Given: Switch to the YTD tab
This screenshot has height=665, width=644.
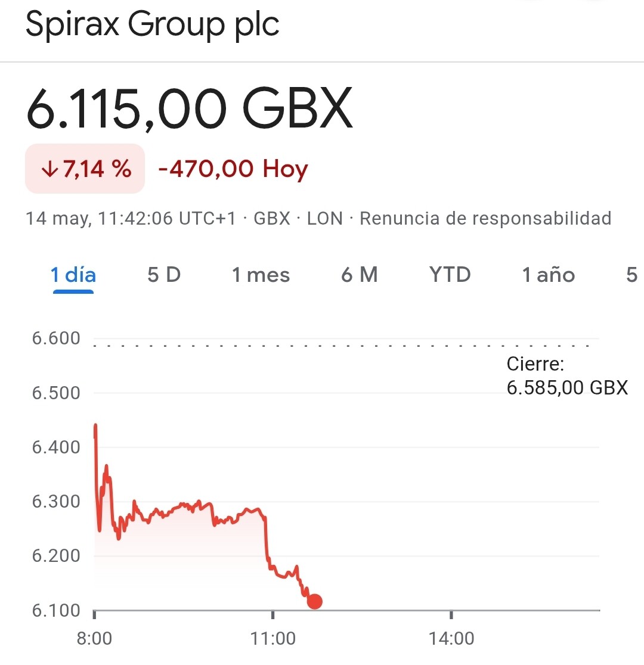Looking at the screenshot, I should pyautogui.click(x=450, y=274).
